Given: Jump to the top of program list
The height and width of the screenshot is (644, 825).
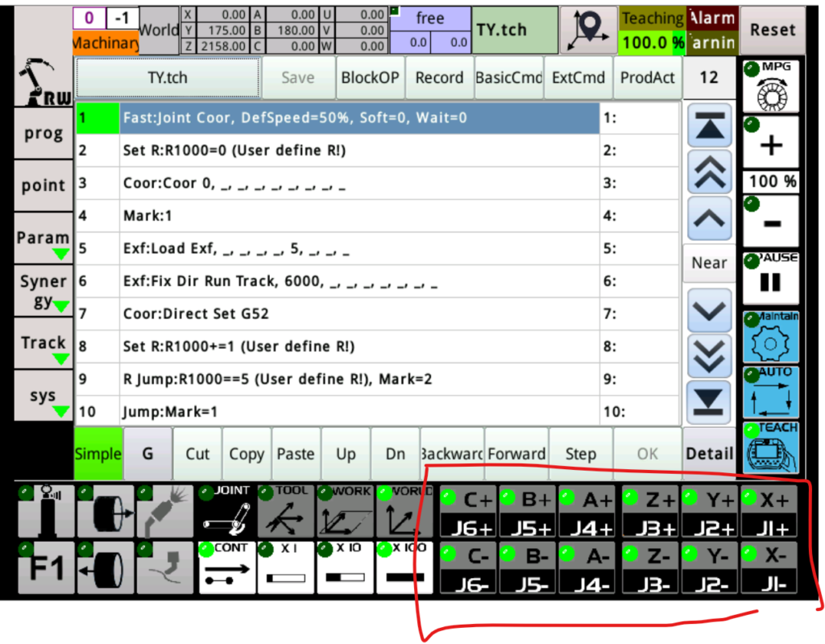Looking at the screenshot, I should tap(709, 125).
